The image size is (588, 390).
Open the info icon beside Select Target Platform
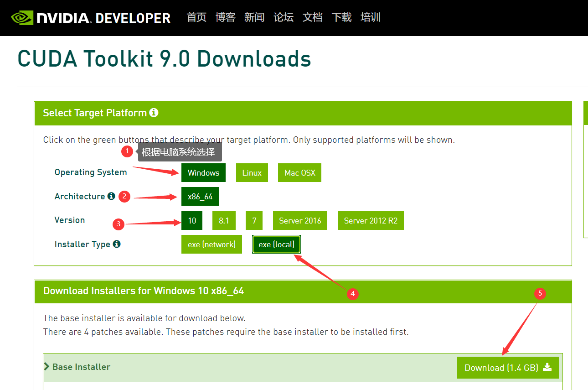(154, 113)
